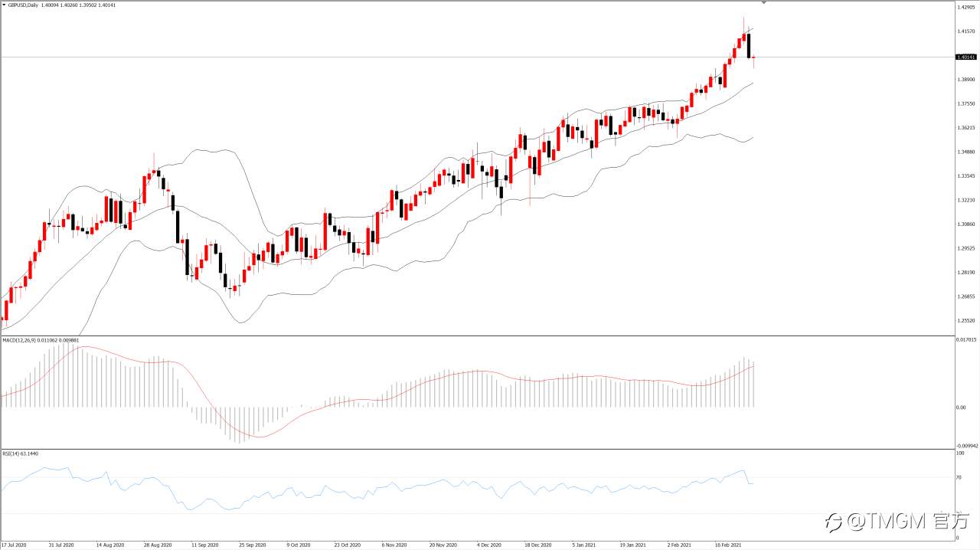Click the 1.33545 price axis label
980x550 pixels.
click(967, 176)
